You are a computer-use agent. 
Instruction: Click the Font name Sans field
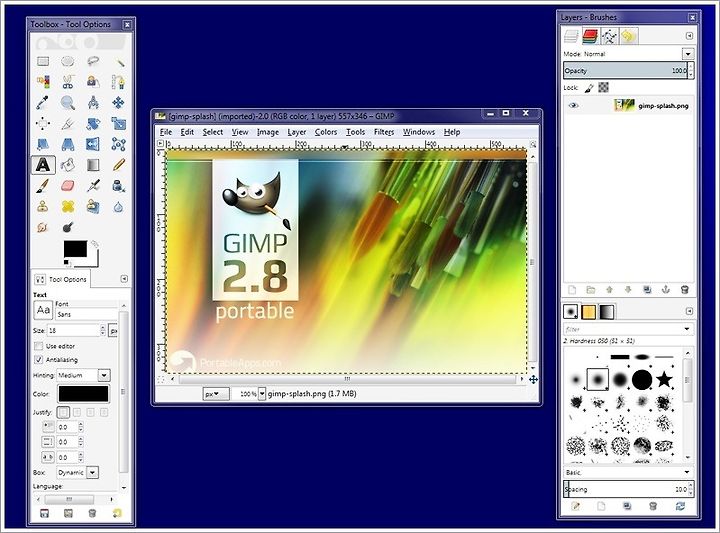87,314
